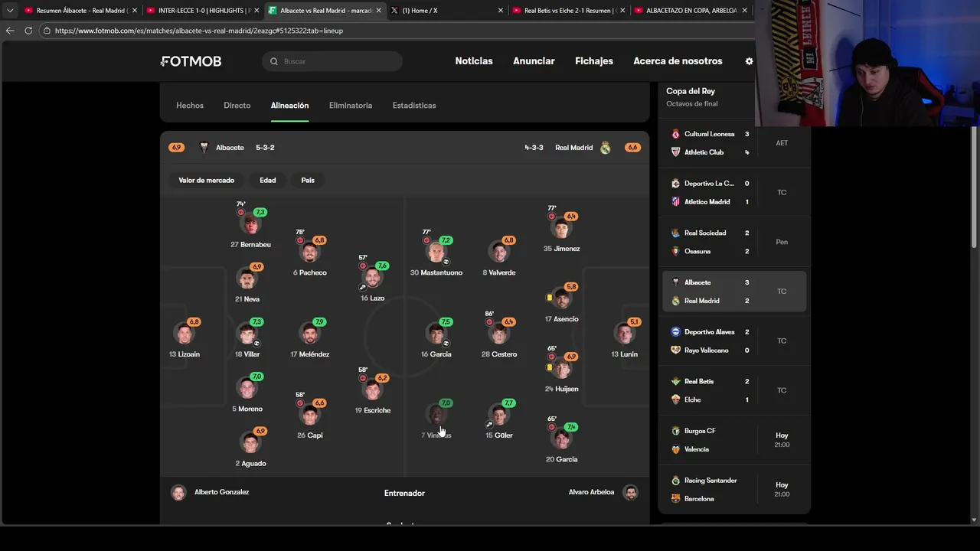Click Lunin's 5,1 rating badge
Image resolution: width=980 pixels, height=551 pixels.
click(633, 322)
